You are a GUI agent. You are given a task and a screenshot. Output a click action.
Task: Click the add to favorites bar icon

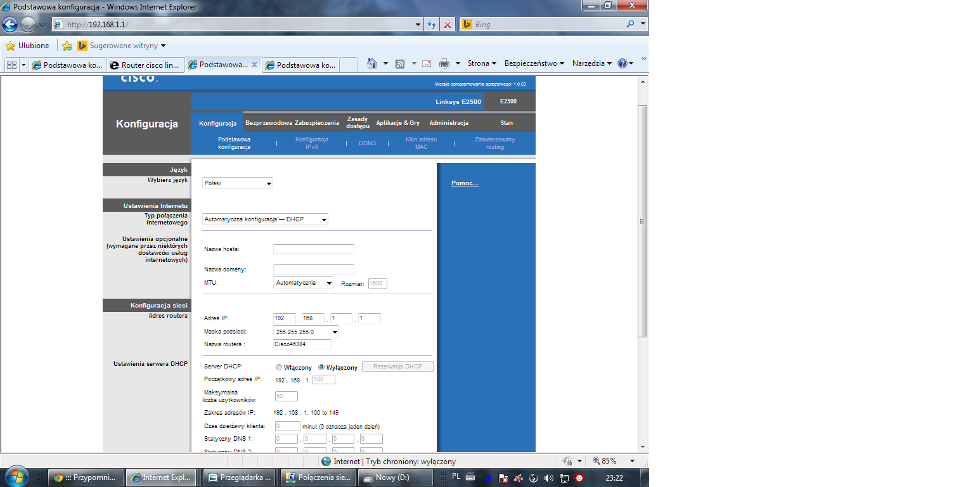click(x=67, y=46)
